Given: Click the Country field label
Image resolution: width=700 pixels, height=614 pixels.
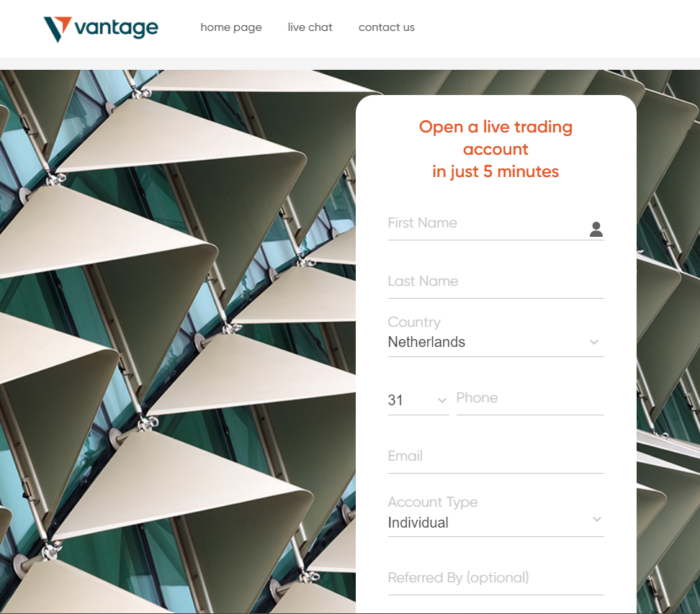Looking at the screenshot, I should coord(414,322).
